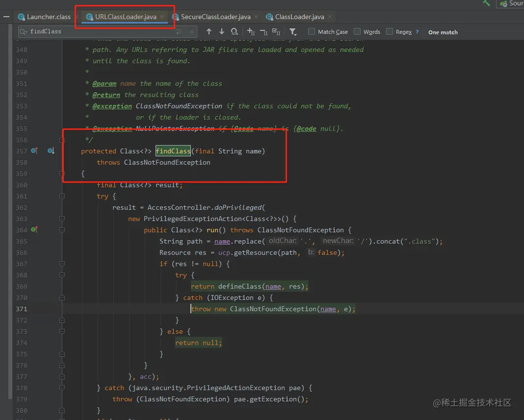Click @exception tag before ClassNotFoundException

112,106
